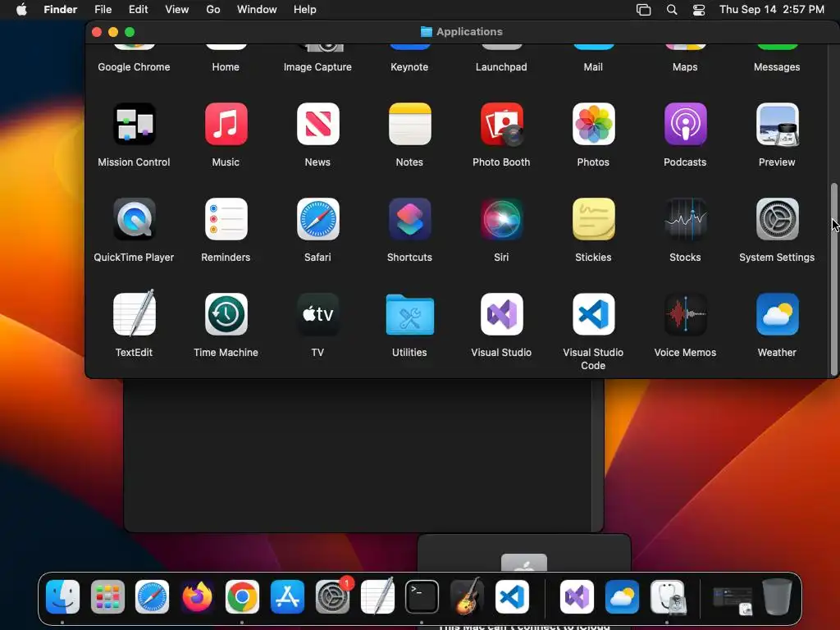Select QuickTime Player icon
The height and width of the screenshot is (630, 840).
[134, 219]
